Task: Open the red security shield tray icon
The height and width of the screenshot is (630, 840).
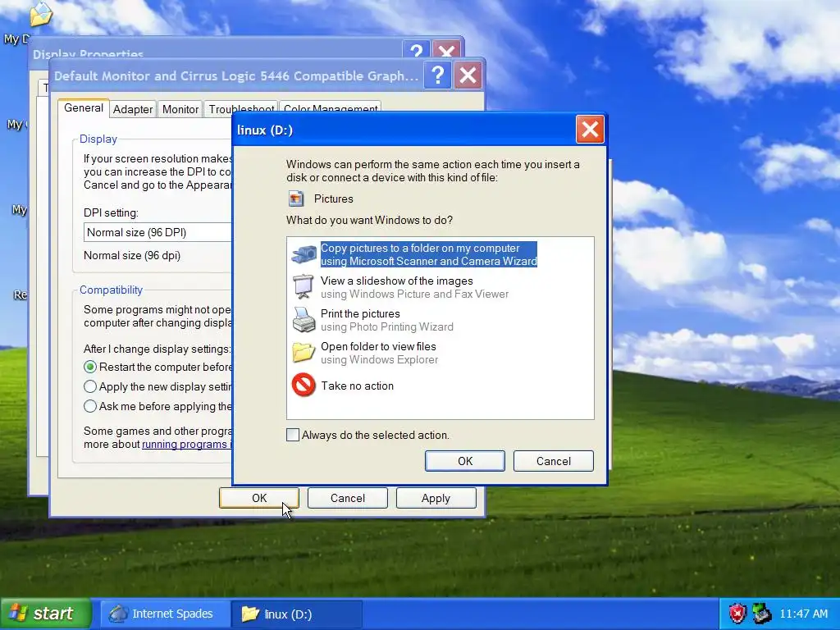Action: tap(737, 614)
